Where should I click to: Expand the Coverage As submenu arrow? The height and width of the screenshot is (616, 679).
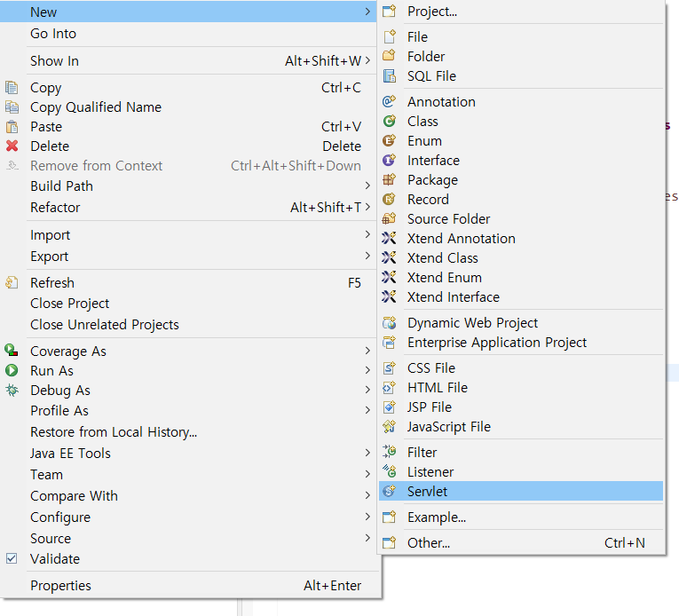[367, 351]
